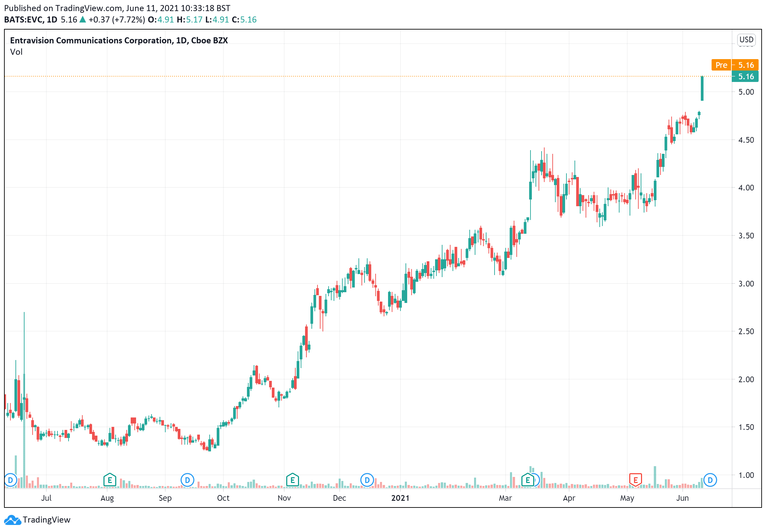Click the green up-arrow next to 5.16
The image size is (766, 532).
83,19
